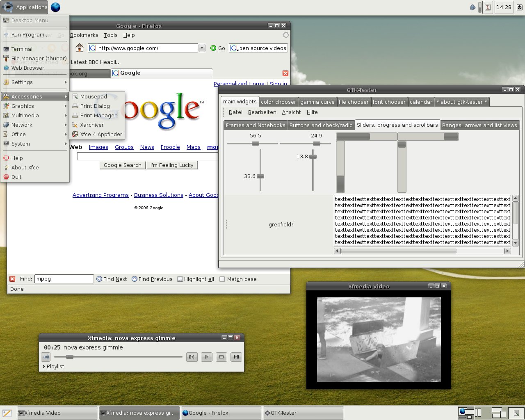Launch Xfce 4 Appfinder

[x=96, y=134]
